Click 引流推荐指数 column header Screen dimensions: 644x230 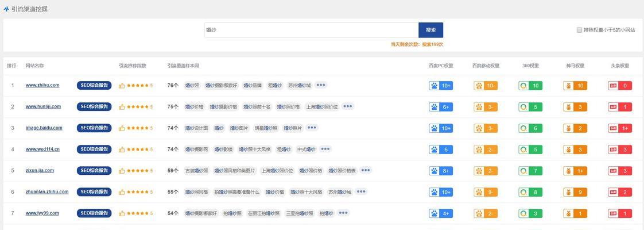132,66
